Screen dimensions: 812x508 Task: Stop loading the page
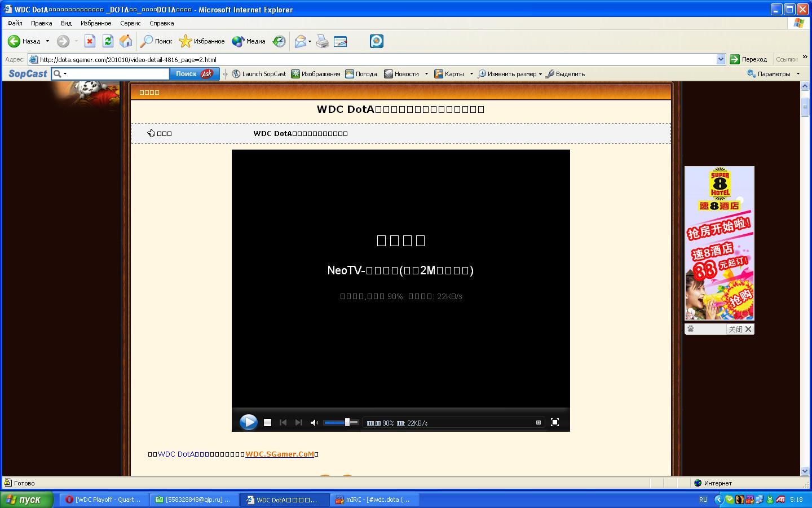(x=90, y=41)
